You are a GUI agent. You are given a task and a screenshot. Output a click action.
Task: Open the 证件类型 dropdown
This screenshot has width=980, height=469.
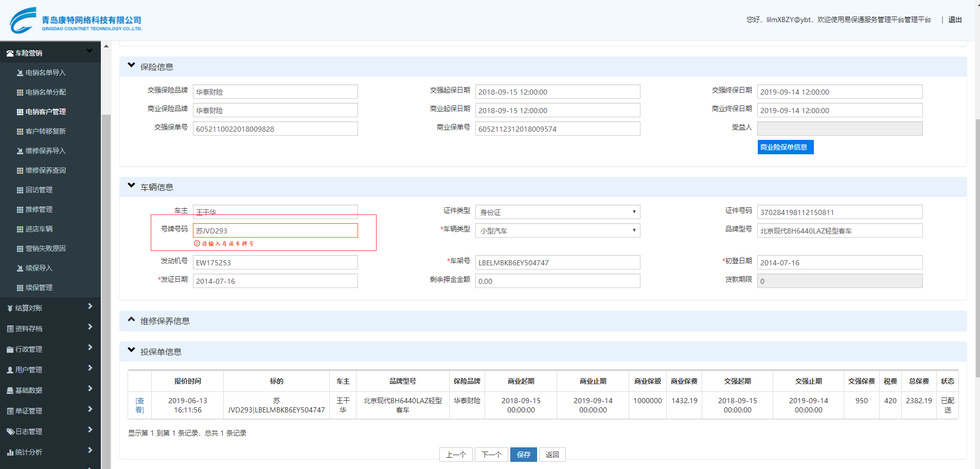coord(558,212)
